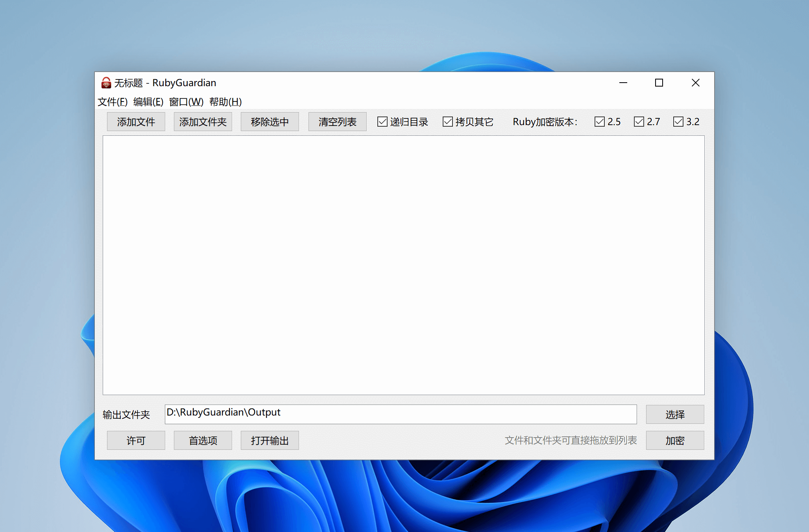Click 打开输出 to open output folder
The width and height of the screenshot is (809, 532).
click(x=270, y=440)
